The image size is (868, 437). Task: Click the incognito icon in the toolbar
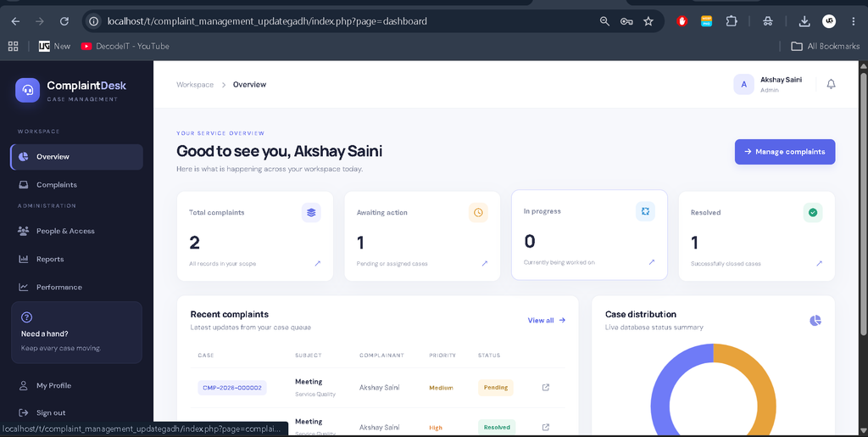coord(768,21)
